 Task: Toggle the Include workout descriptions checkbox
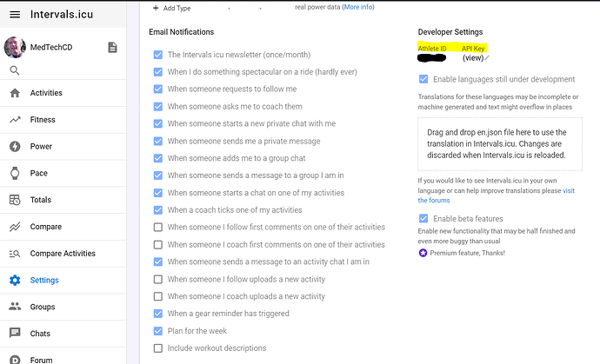click(158, 348)
